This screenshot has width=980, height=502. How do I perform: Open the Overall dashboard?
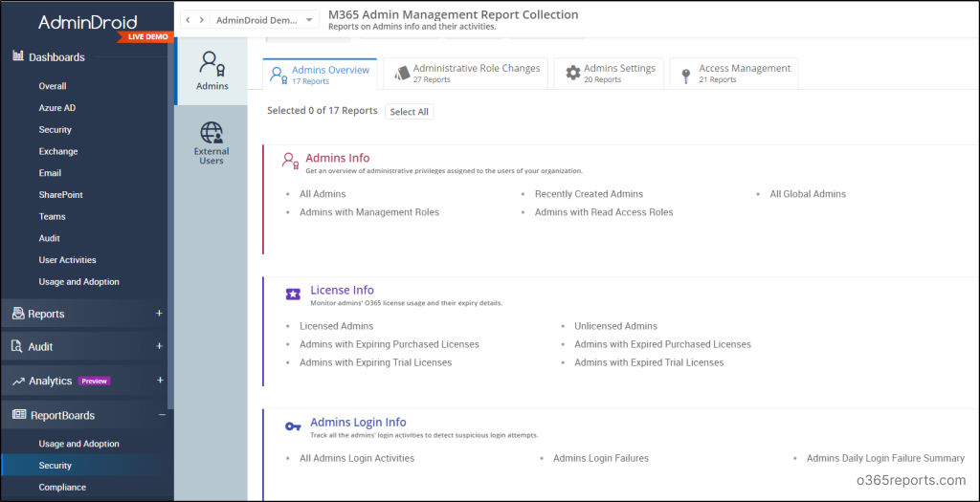(x=53, y=86)
